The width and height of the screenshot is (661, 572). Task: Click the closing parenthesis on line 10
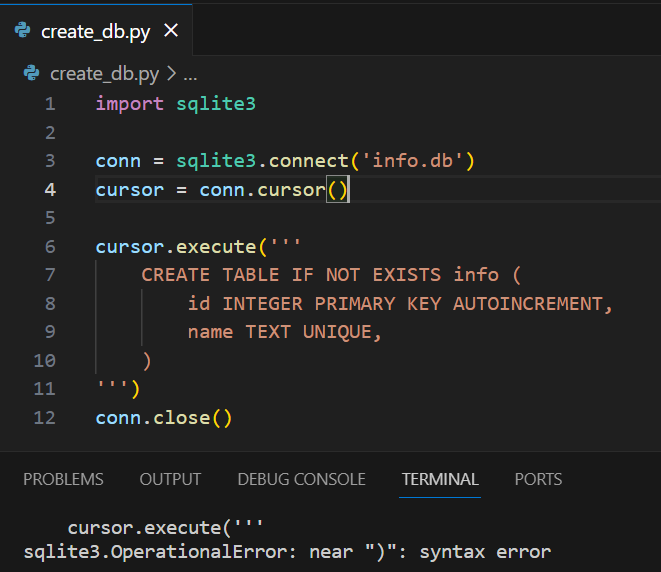click(147, 361)
